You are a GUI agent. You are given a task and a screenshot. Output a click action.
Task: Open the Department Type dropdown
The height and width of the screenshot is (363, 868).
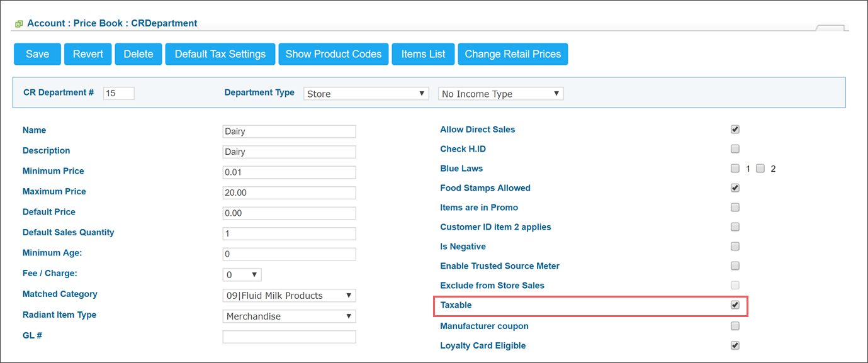tap(366, 94)
